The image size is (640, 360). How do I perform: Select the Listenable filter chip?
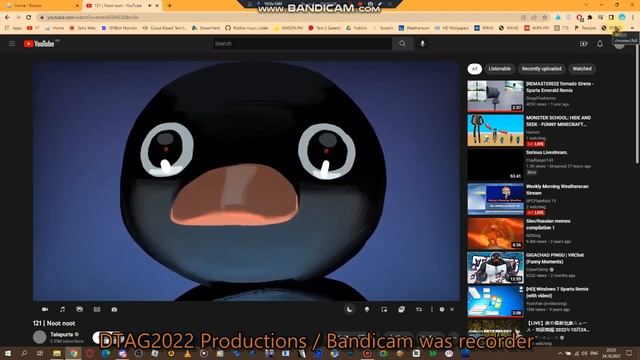(500, 69)
